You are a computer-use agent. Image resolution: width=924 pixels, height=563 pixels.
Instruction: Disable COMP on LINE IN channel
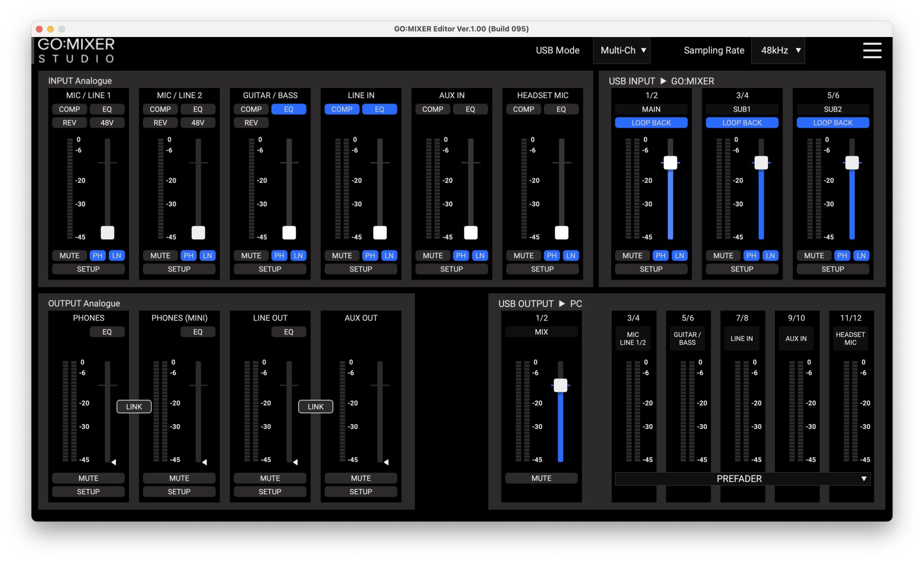pos(342,109)
